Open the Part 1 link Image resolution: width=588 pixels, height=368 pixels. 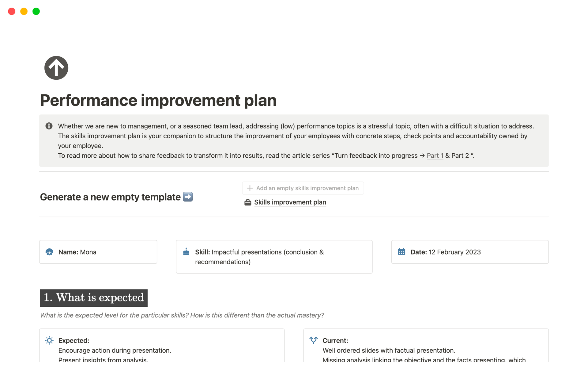point(435,155)
